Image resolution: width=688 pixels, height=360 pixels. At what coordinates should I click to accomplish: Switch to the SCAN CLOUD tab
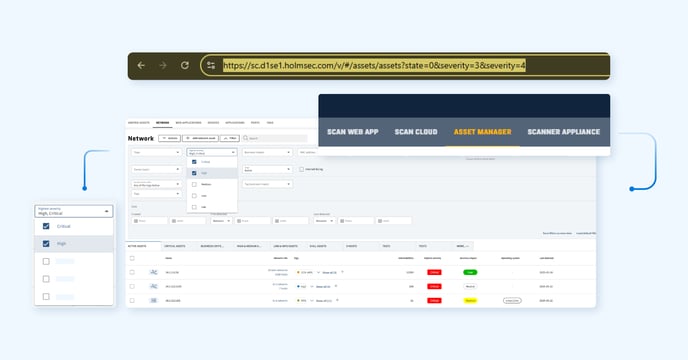click(x=416, y=132)
